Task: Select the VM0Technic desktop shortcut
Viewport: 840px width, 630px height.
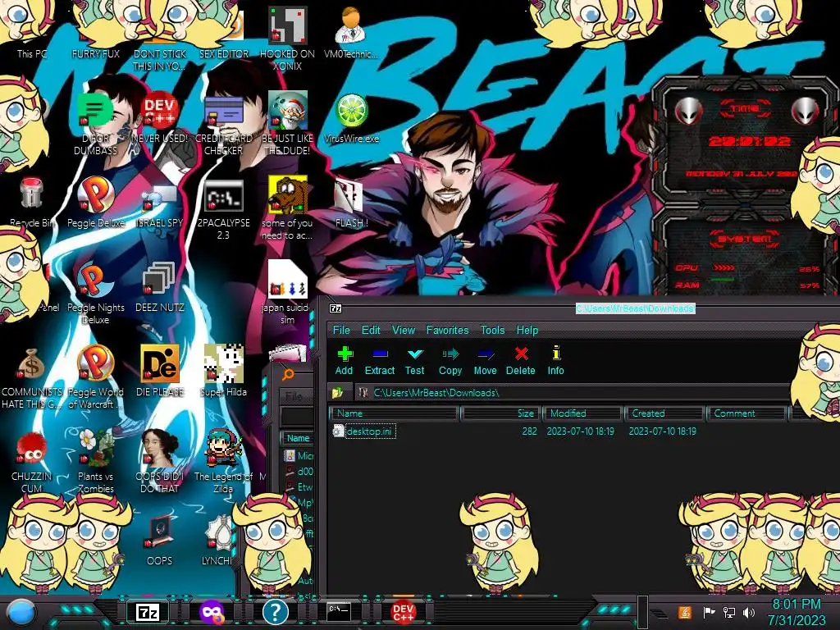Action: pos(351,32)
